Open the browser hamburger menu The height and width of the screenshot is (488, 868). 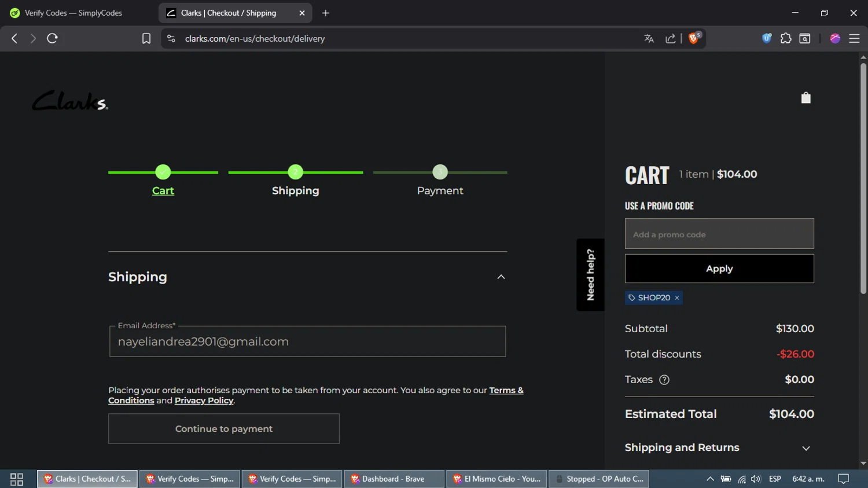pos(854,38)
